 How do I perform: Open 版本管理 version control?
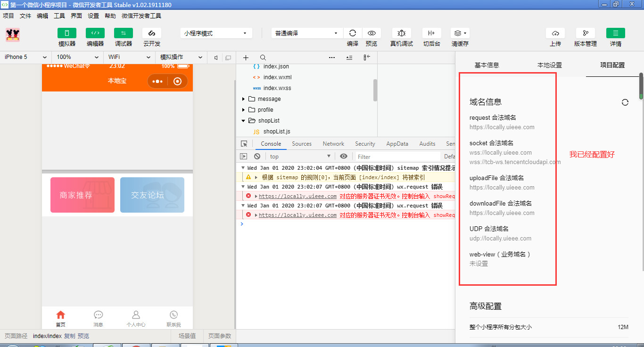(x=586, y=33)
